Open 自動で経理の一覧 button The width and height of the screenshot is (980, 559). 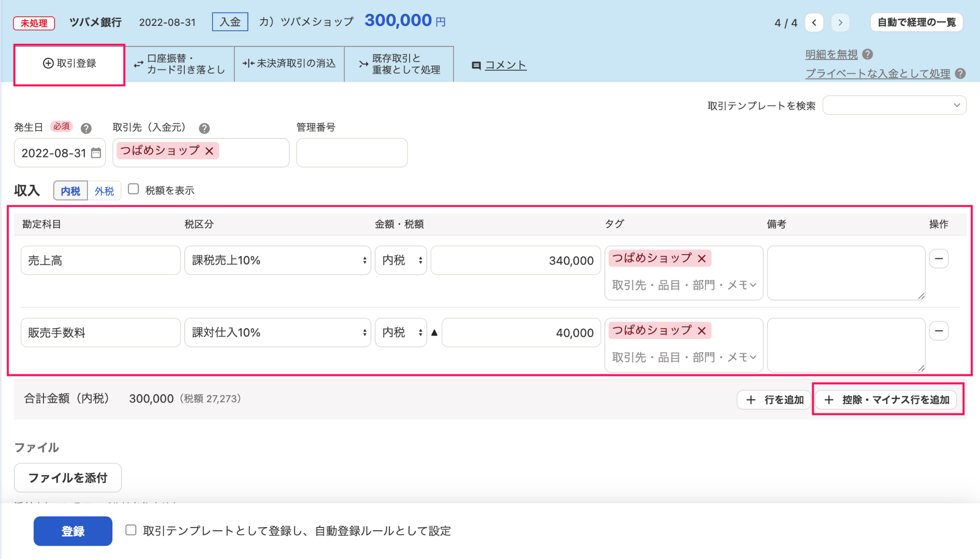pyautogui.click(x=916, y=22)
